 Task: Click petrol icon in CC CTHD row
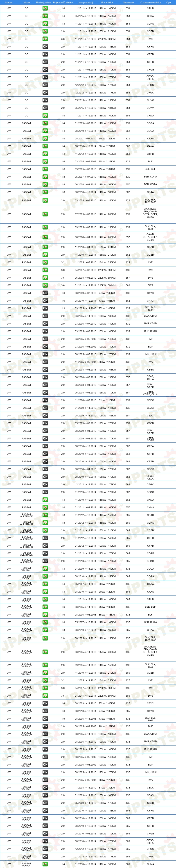click(x=45, y=8)
